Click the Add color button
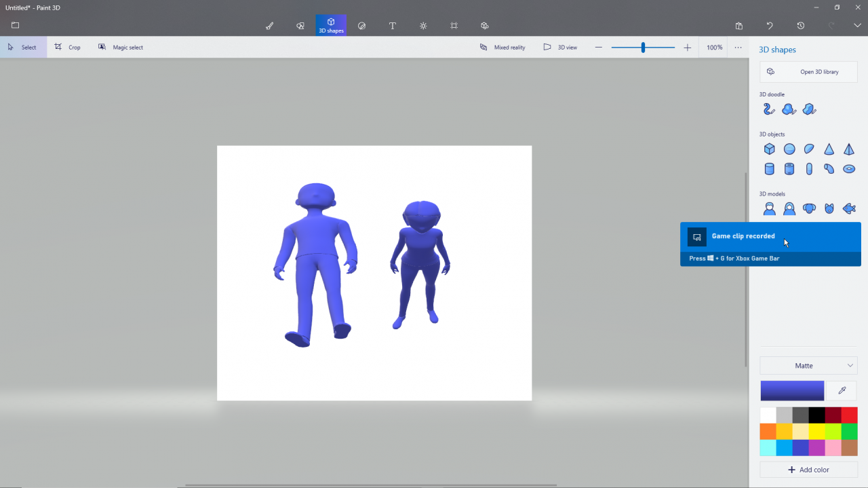Screen dimensions: 868x488 (808, 470)
